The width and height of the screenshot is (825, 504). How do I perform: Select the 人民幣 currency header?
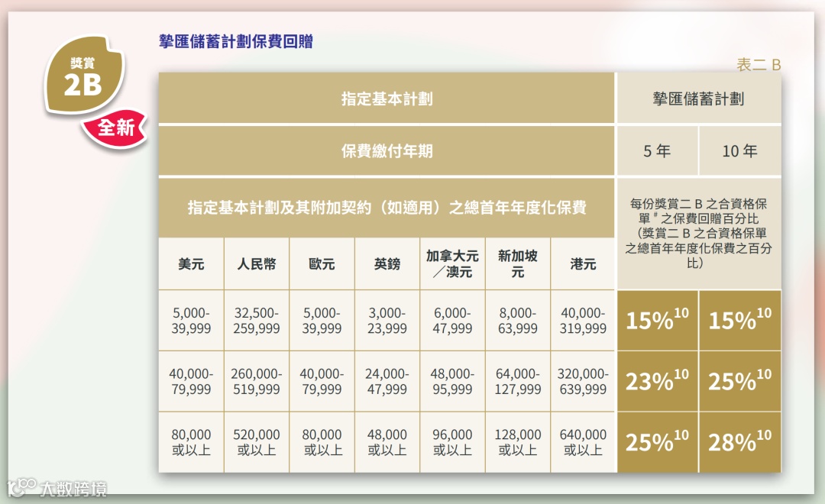point(256,263)
